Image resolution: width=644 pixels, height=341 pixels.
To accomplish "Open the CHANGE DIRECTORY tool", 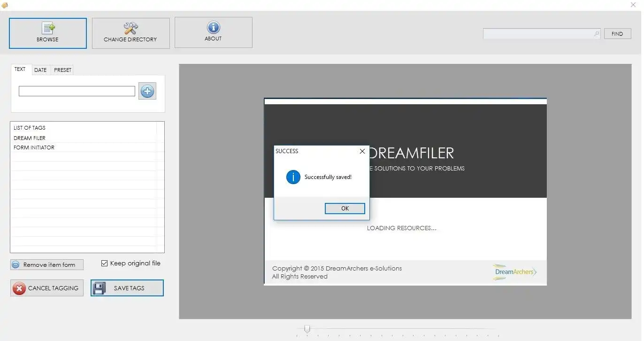I will (131, 33).
